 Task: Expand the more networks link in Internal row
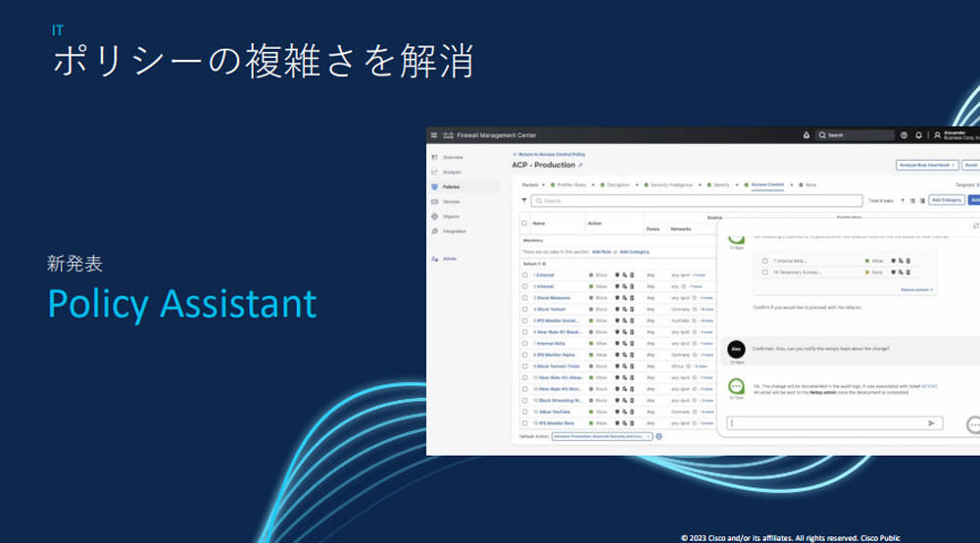coord(696,286)
